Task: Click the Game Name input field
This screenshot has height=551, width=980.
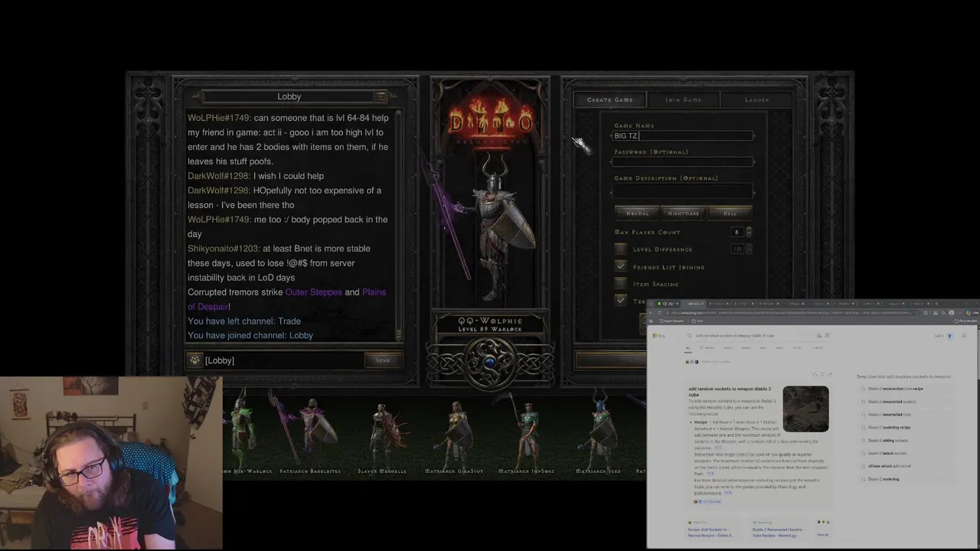Action: (683, 135)
